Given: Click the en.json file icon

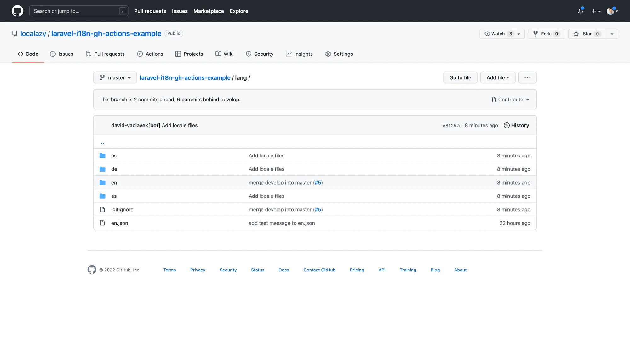Looking at the screenshot, I should 102,223.
